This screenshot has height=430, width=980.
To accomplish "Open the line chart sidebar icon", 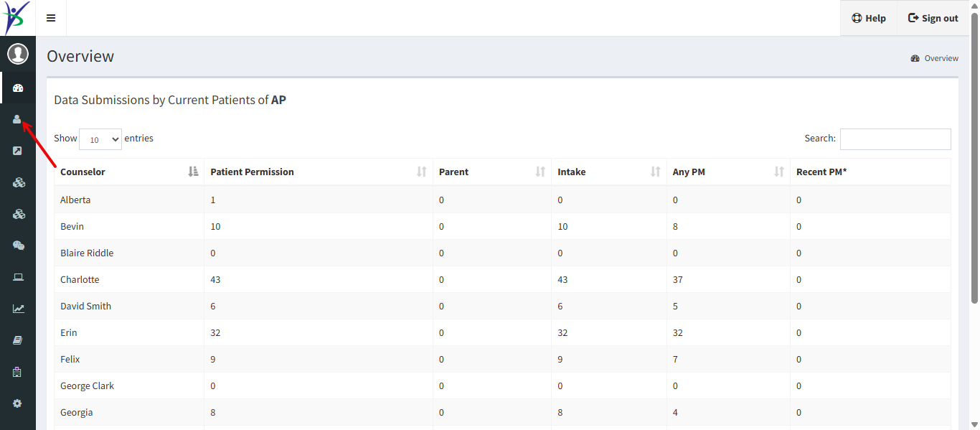I will point(19,309).
